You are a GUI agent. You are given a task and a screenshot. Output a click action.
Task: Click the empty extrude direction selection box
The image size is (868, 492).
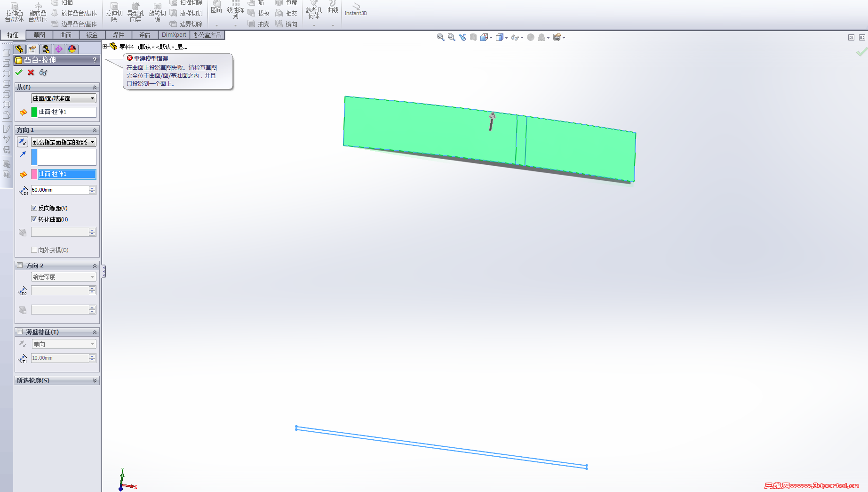tap(67, 157)
